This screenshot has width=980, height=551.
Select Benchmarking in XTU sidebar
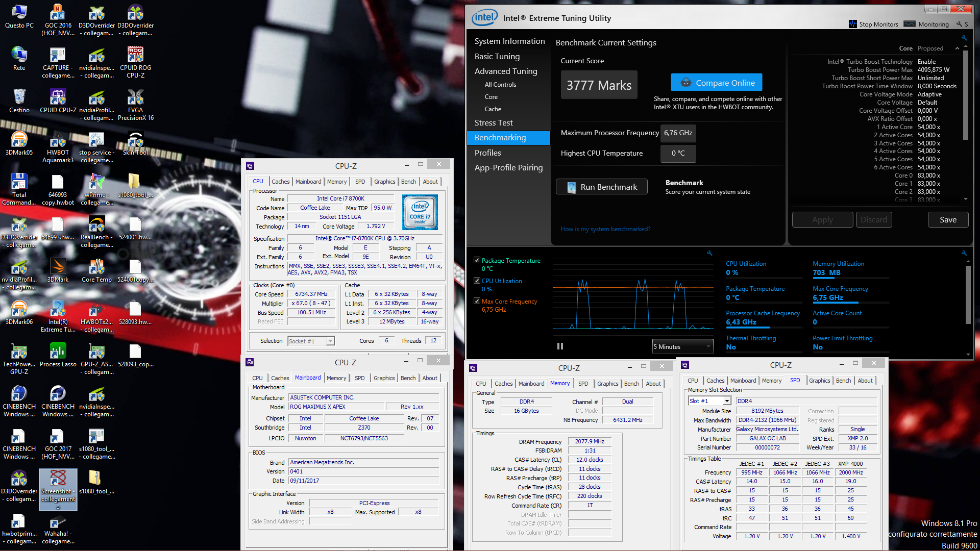pyautogui.click(x=508, y=138)
